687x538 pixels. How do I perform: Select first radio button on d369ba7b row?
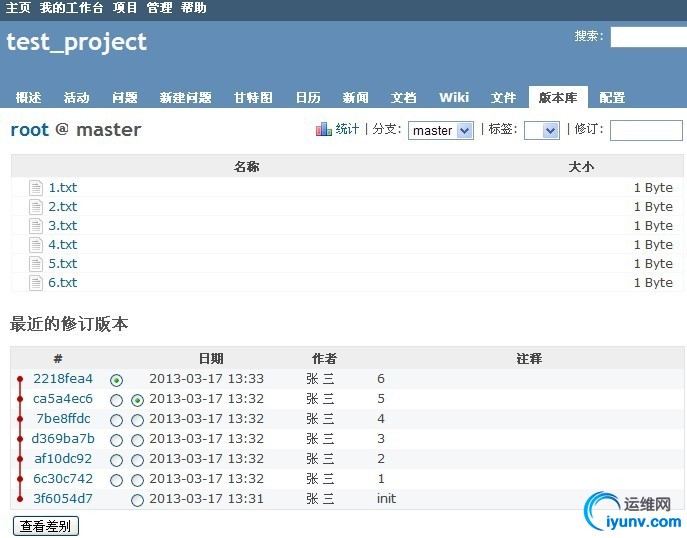(117, 440)
